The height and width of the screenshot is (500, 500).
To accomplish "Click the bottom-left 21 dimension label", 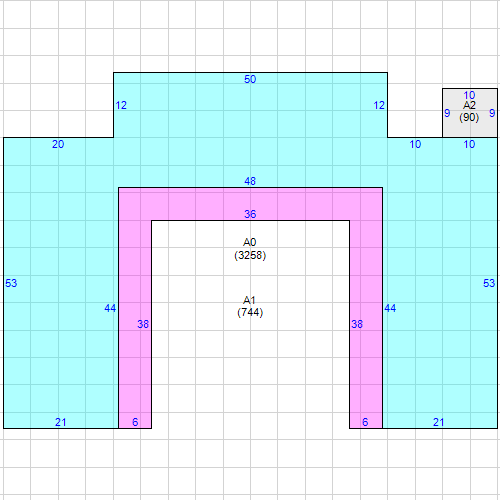I will [x=61, y=422].
